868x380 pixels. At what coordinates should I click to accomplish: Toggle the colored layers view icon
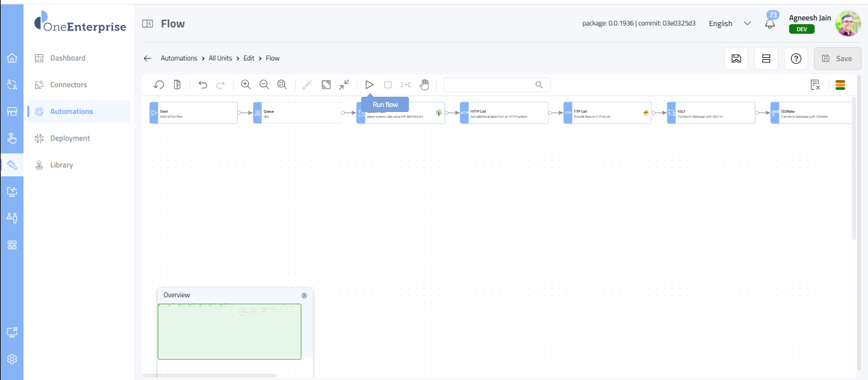pyautogui.click(x=840, y=85)
